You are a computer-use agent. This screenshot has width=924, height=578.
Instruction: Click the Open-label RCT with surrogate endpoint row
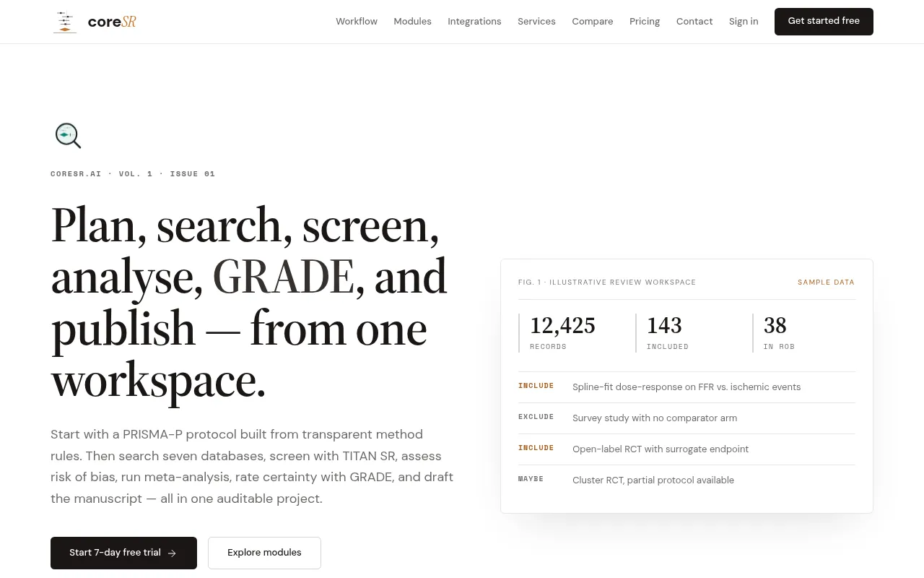coord(687,449)
